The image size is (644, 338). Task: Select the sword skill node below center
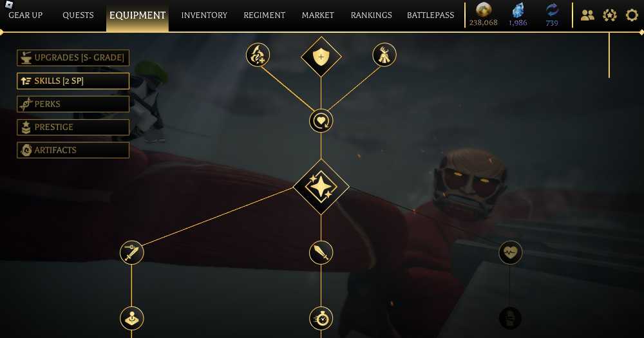pyautogui.click(x=321, y=252)
